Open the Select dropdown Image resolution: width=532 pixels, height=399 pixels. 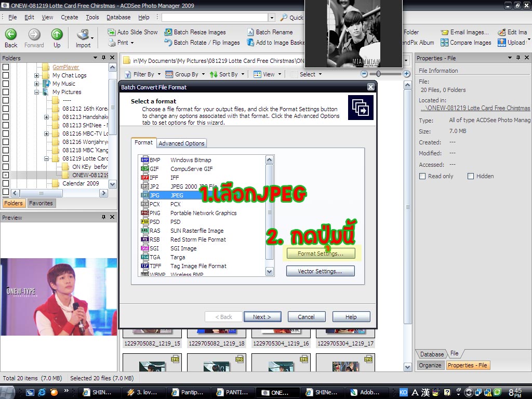[x=307, y=74]
